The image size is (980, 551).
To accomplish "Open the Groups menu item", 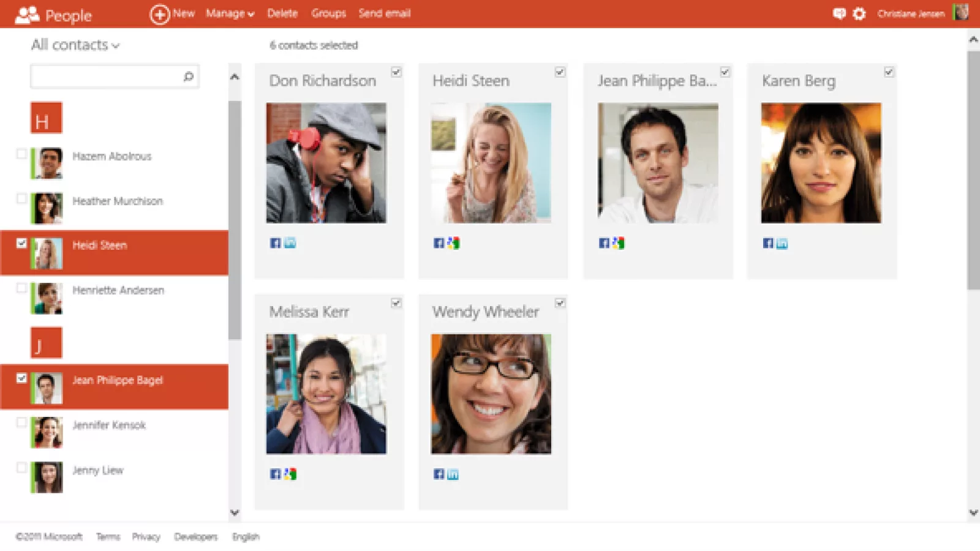I will [x=328, y=13].
